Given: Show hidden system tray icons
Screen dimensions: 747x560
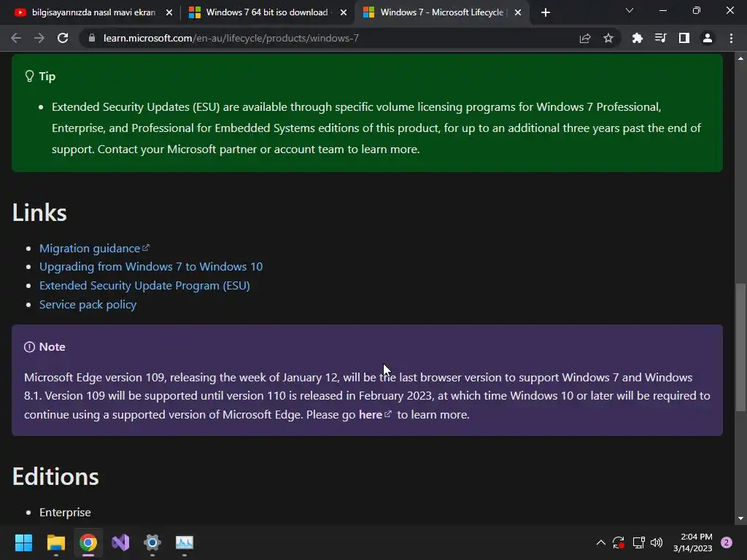Looking at the screenshot, I should pyautogui.click(x=601, y=542).
